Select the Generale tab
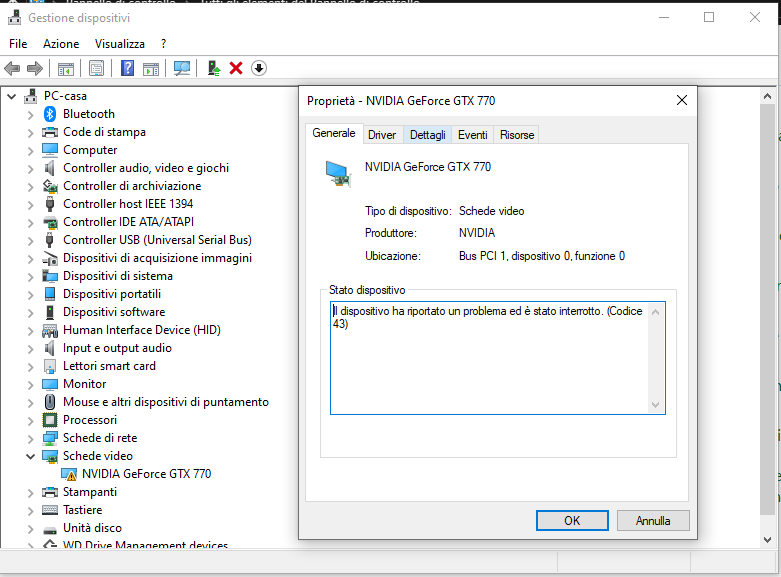781x577 pixels. point(334,133)
